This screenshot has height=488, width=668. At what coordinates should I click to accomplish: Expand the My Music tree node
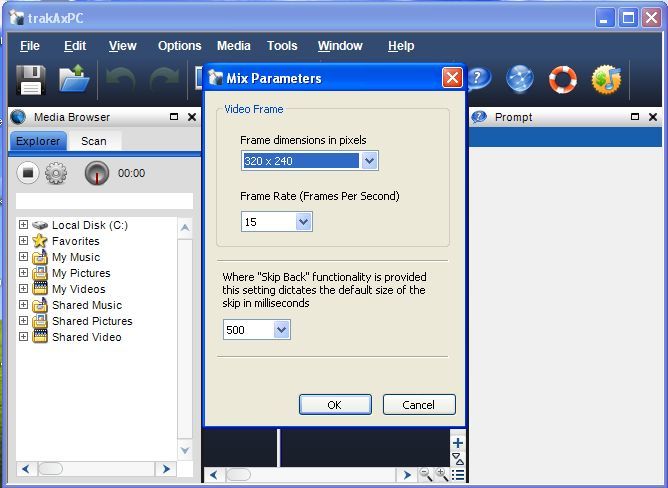click(23, 257)
